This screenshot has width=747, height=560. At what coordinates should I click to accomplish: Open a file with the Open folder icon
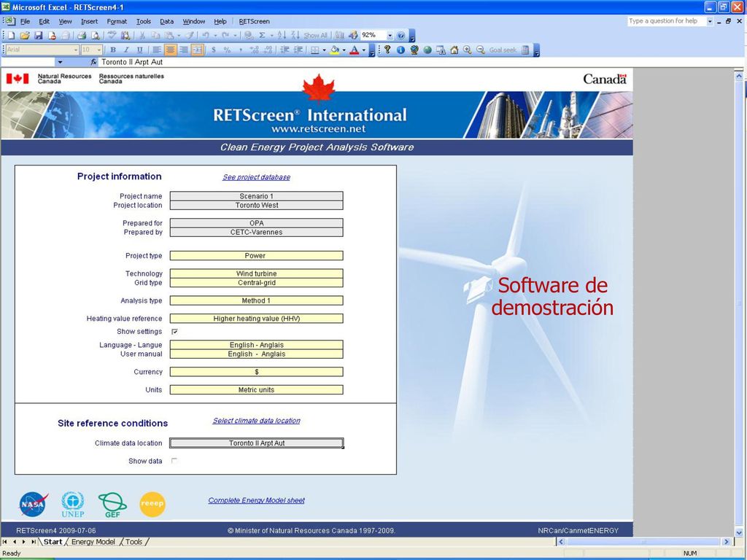[25, 35]
